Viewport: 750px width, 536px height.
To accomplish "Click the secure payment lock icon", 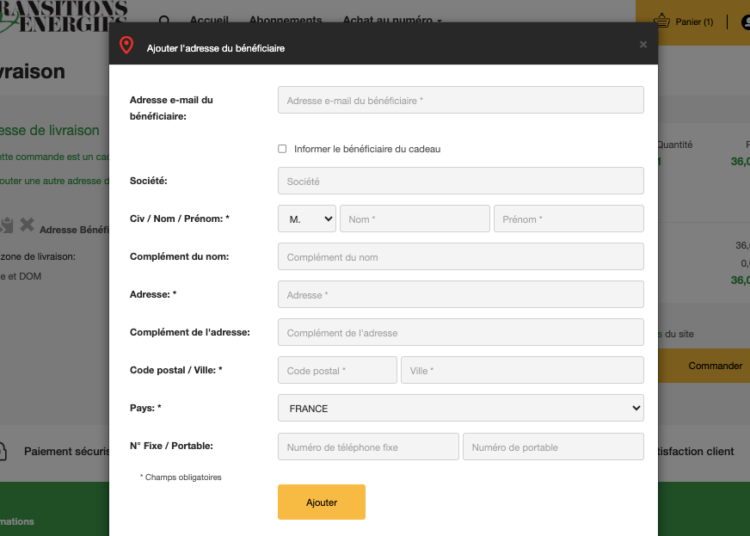I will pos(3,451).
